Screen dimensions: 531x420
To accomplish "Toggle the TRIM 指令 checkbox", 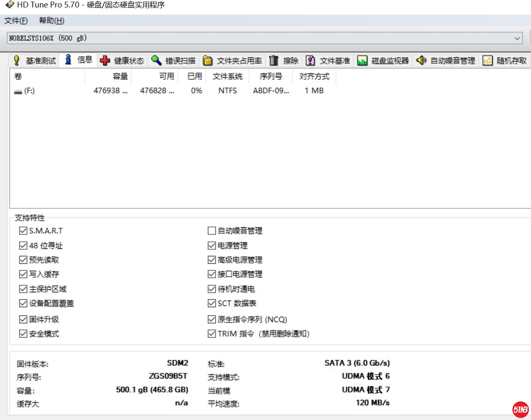I will pos(212,334).
